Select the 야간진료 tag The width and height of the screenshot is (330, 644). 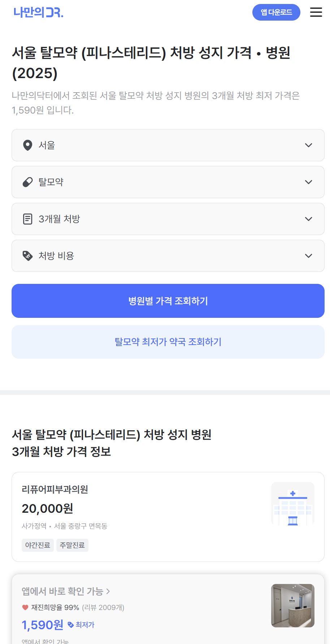coord(38,545)
